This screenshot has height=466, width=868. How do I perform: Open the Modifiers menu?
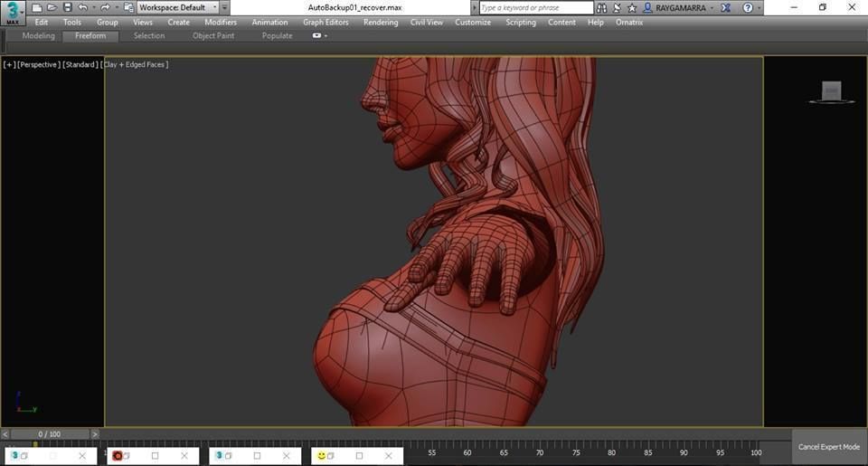[x=221, y=22]
